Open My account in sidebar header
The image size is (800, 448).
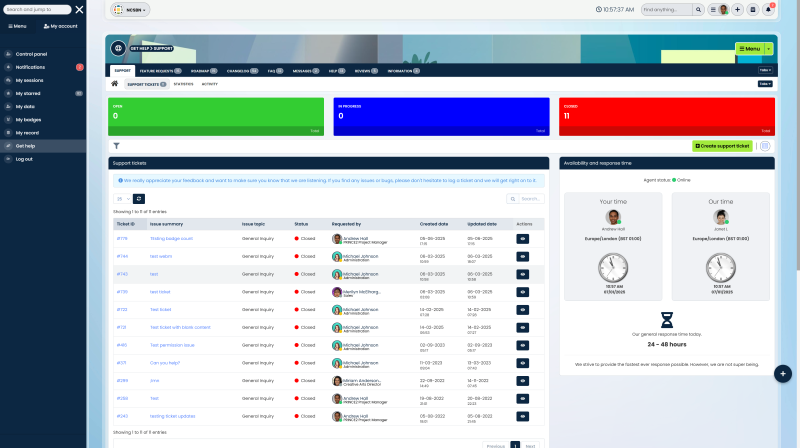[61, 26]
